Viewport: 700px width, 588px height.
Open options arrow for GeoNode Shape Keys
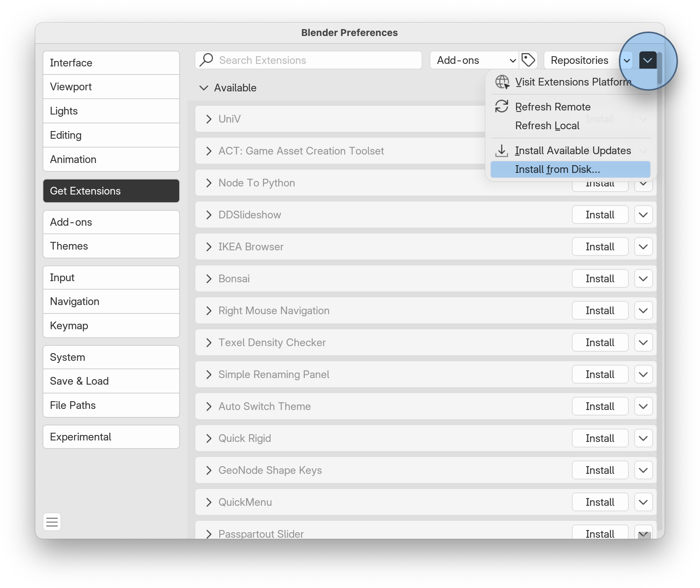643,470
